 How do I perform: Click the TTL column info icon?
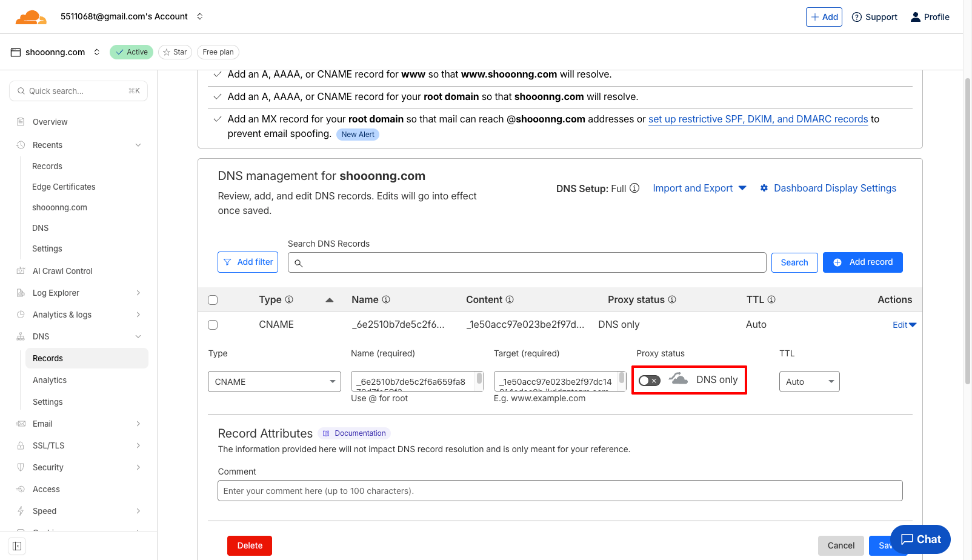pos(771,299)
